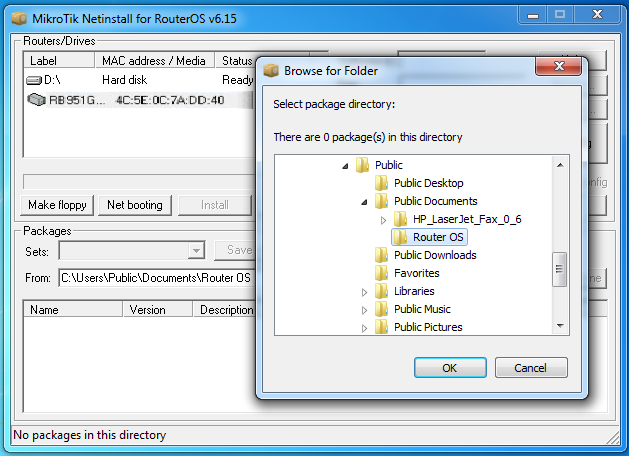Click the No packages in this directory status
This screenshot has height=456, width=629.
coord(89,435)
